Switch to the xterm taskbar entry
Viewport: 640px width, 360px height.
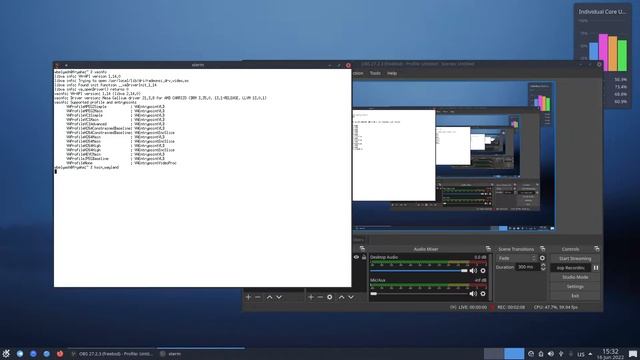pos(201,353)
